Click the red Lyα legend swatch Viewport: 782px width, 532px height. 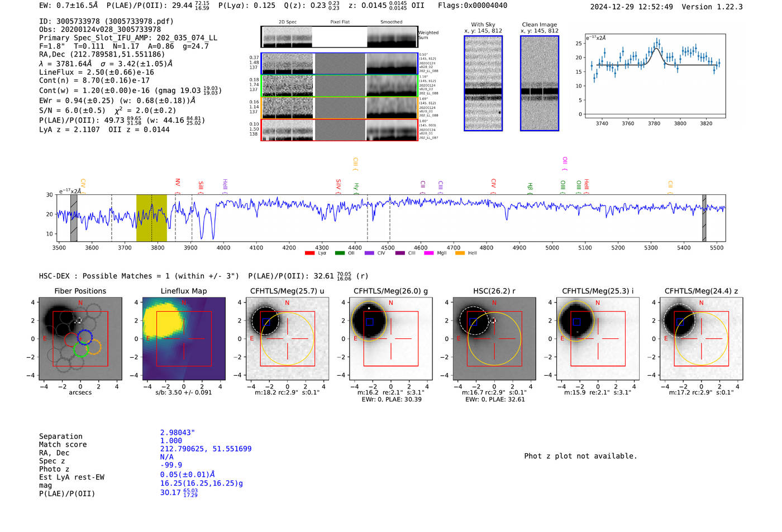pos(310,253)
